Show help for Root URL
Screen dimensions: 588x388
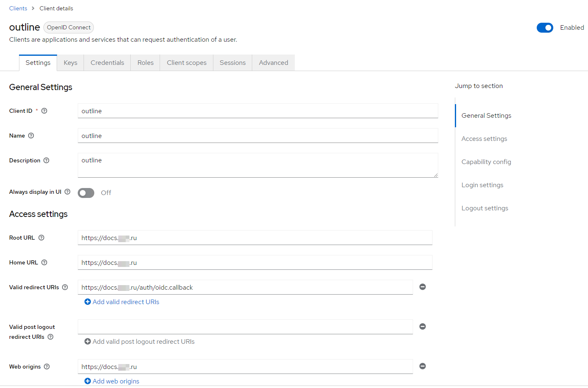pyautogui.click(x=41, y=238)
